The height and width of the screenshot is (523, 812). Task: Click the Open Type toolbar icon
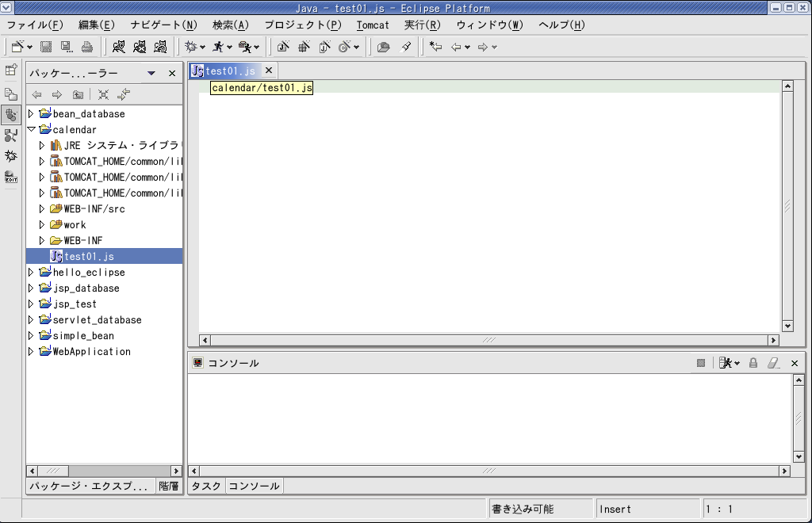click(383, 47)
